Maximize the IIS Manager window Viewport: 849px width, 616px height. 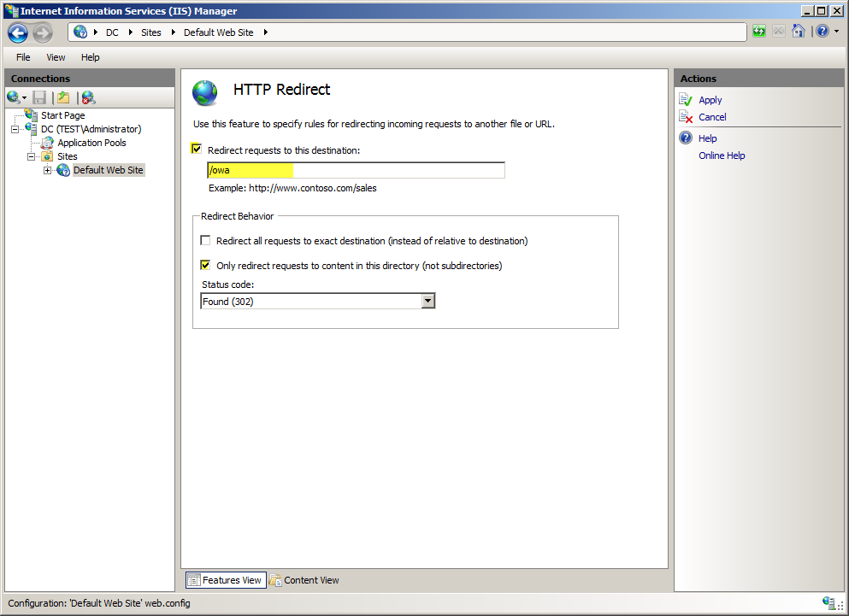[822, 11]
